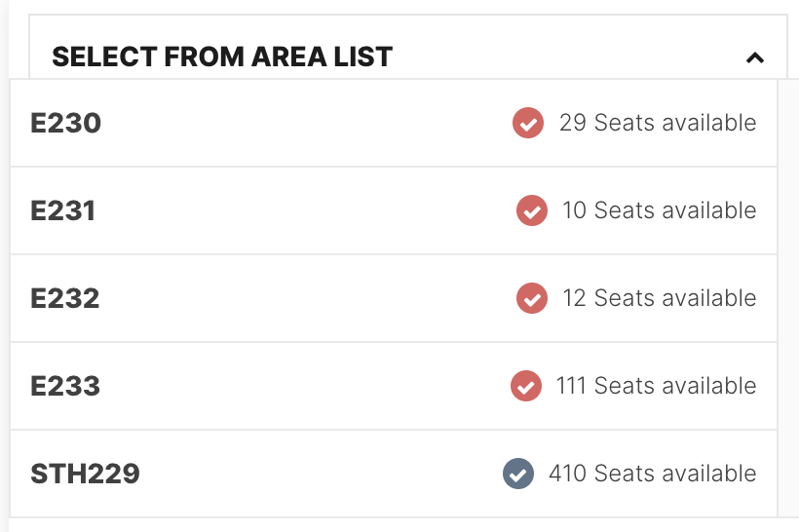
Task: Click the red check badge in E233 row
Action: pos(526,386)
